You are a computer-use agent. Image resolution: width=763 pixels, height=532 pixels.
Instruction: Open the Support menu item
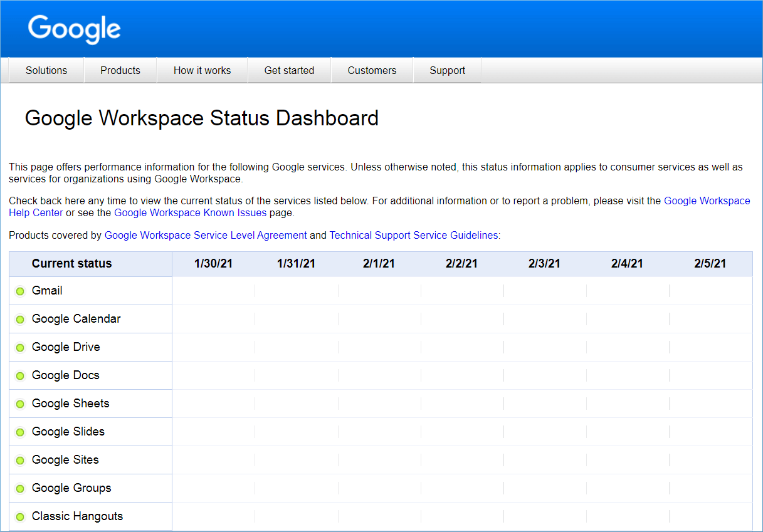[447, 70]
